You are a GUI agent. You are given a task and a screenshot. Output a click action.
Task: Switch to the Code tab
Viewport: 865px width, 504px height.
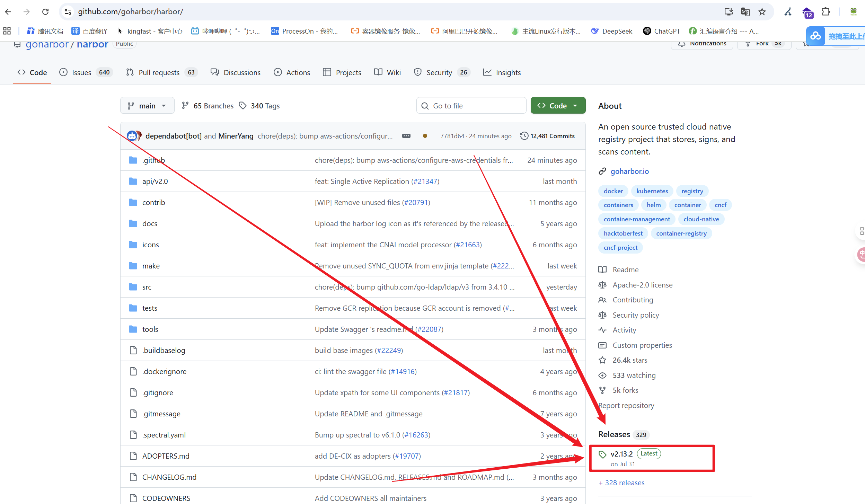click(32, 72)
